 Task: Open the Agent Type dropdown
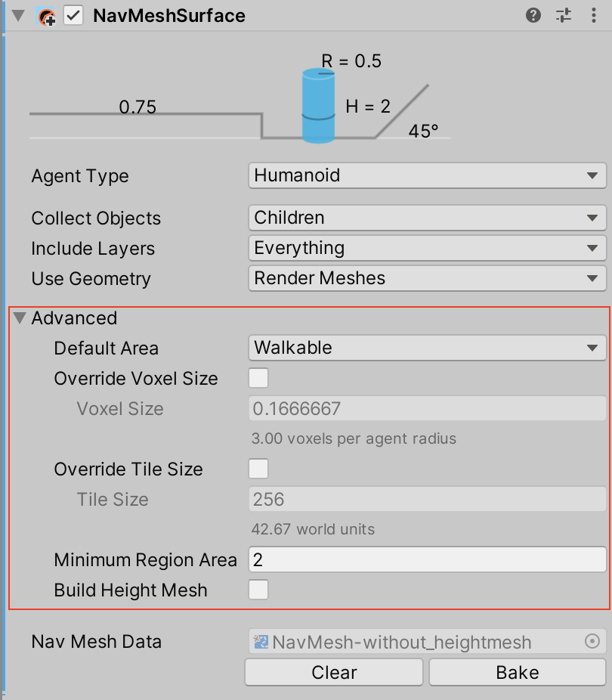pyautogui.click(x=427, y=176)
